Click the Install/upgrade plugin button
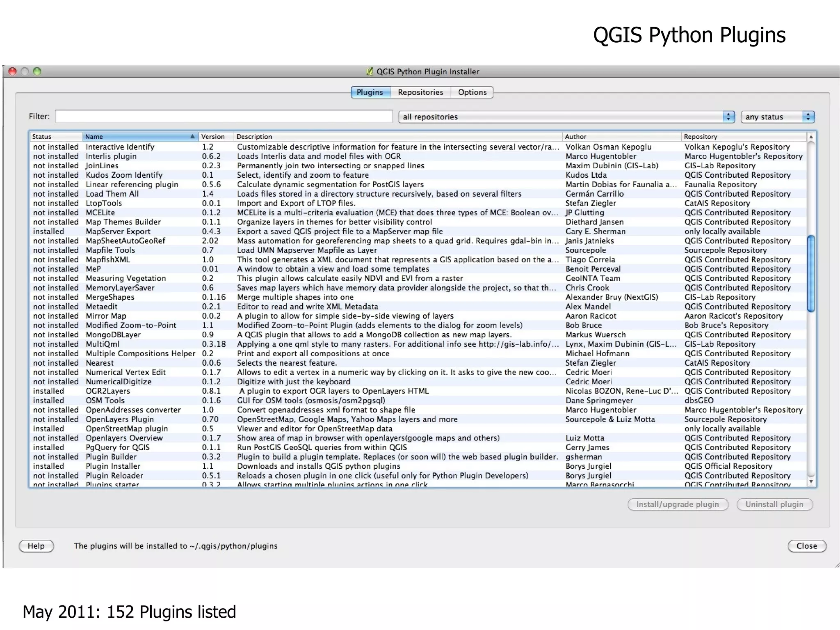The height and width of the screenshot is (630, 840). (678, 504)
